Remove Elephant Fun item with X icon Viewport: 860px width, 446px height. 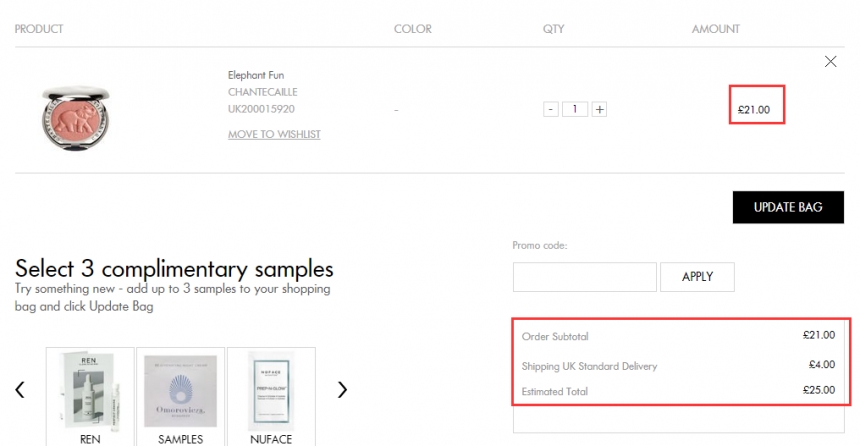tap(830, 61)
